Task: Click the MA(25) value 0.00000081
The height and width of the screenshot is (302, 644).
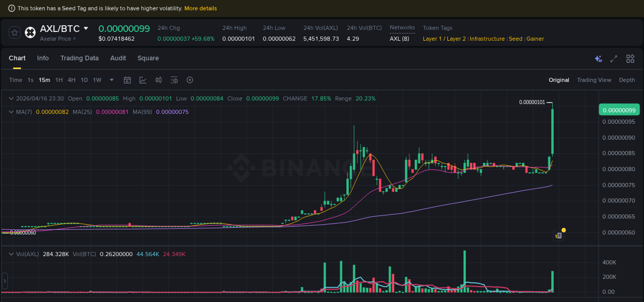Action: click(x=112, y=112)
